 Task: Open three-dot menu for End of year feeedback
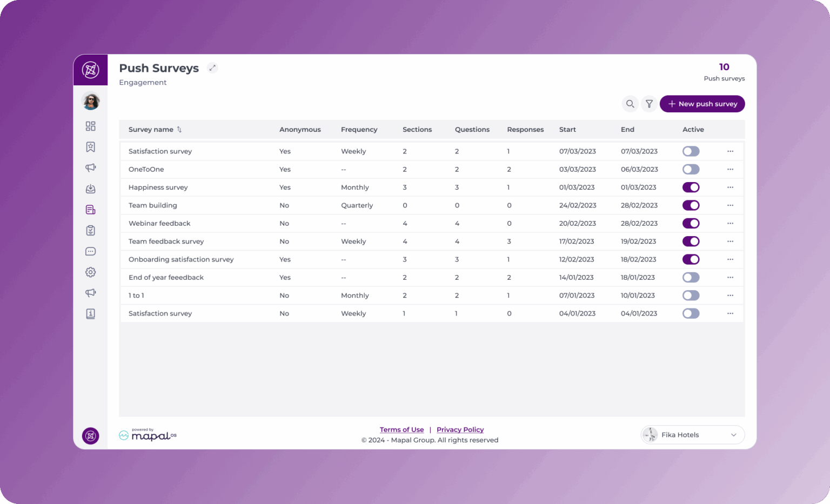730,277
